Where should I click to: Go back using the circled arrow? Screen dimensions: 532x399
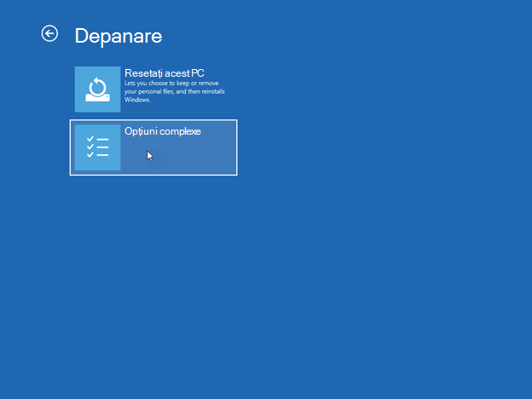[x=49, y=33]
